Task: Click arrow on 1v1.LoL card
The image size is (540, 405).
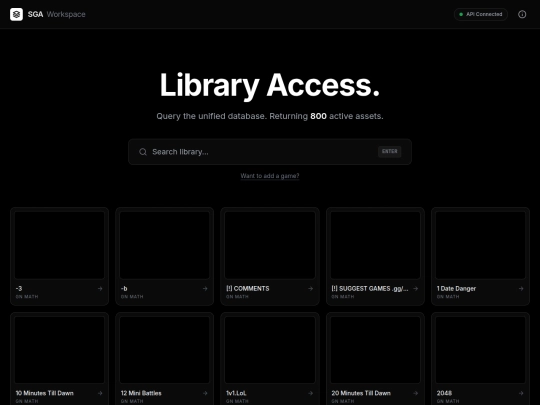Action: (311, 393)
